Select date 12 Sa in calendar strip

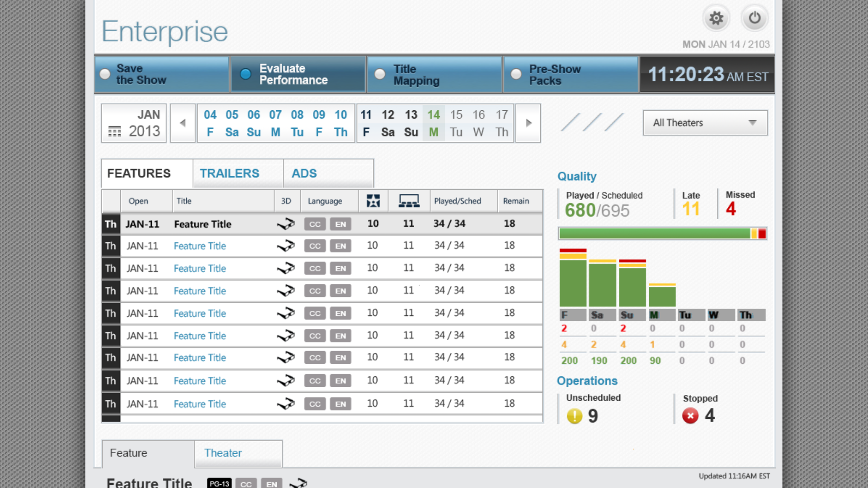point(387,123)
